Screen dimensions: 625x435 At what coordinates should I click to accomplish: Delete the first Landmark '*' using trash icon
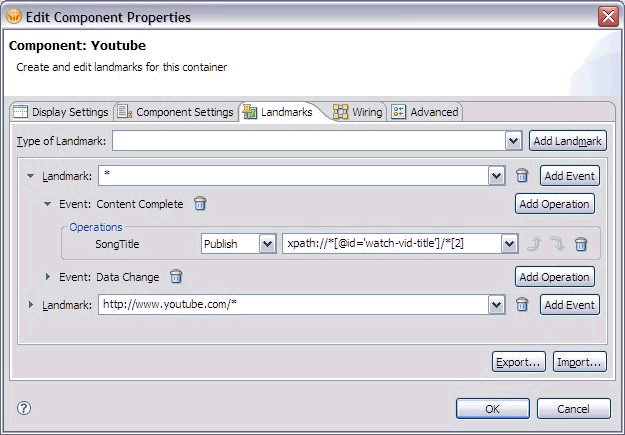click(522, 175)
